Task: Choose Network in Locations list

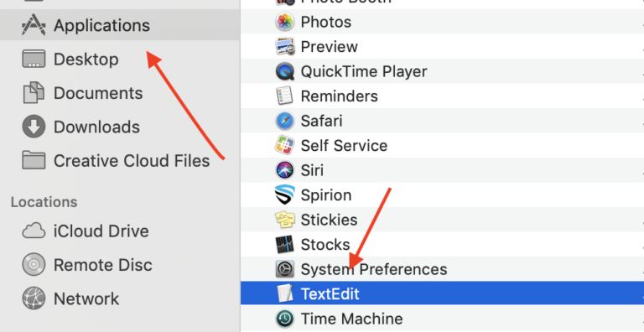Action: [120, 298]
